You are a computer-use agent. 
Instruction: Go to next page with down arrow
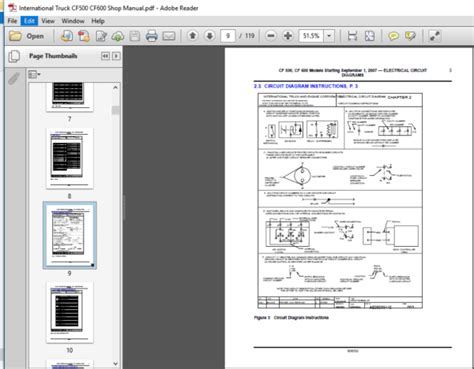tap(210, 36)
